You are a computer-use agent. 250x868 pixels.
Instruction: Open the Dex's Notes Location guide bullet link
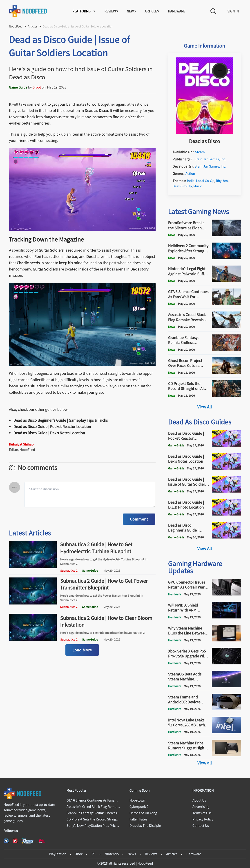[49, 433]
